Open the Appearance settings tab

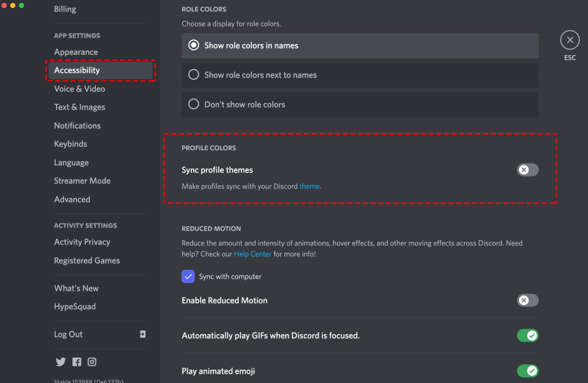tap(76, 52)
